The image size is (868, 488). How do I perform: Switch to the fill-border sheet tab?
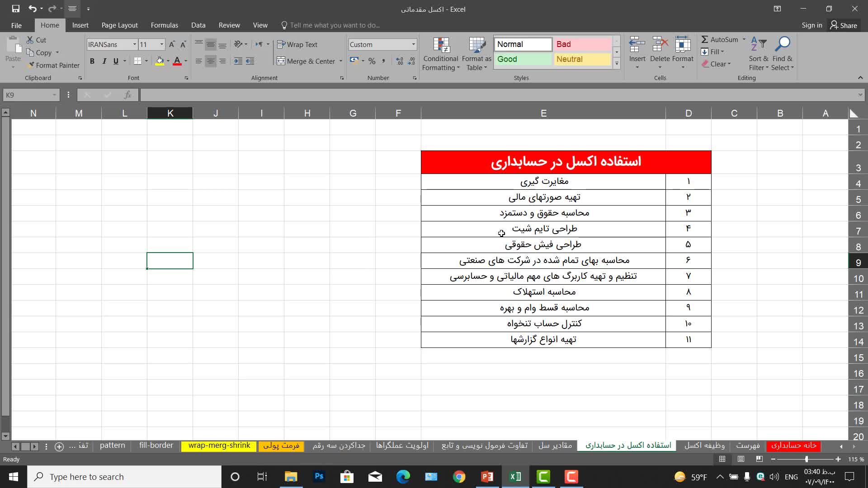click(156, 446)
